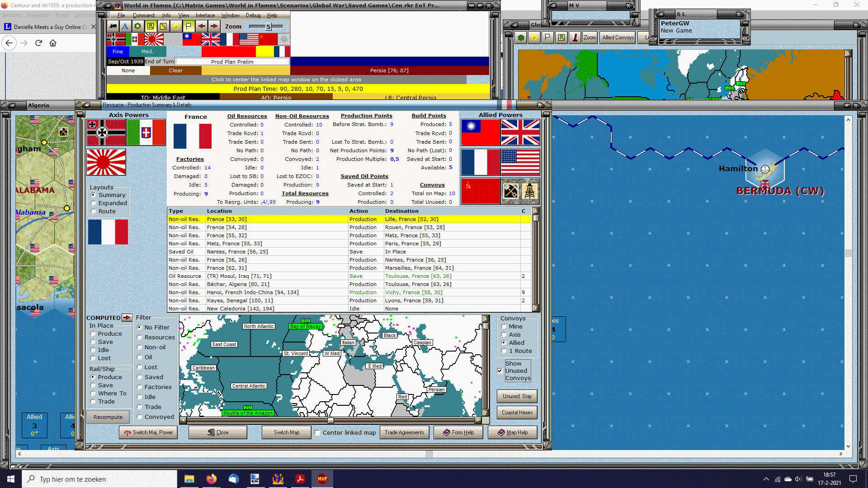Click the British Union Jack flag under Allied Powers
The width and height of the screenshot is (868, 488).
click(520, 132)
